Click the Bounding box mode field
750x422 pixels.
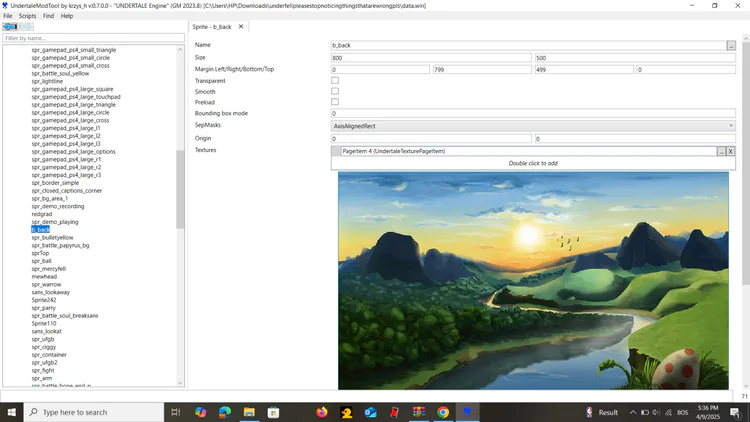tap(533, 113)
